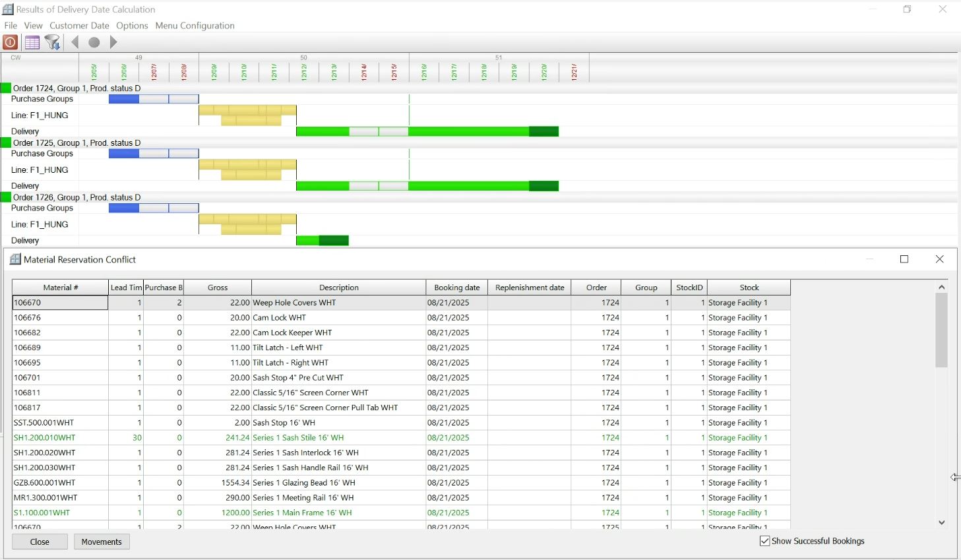Screen dimensions: 961x560
Task: Open the Menu Configuration menu
Action: coord(195,25)
